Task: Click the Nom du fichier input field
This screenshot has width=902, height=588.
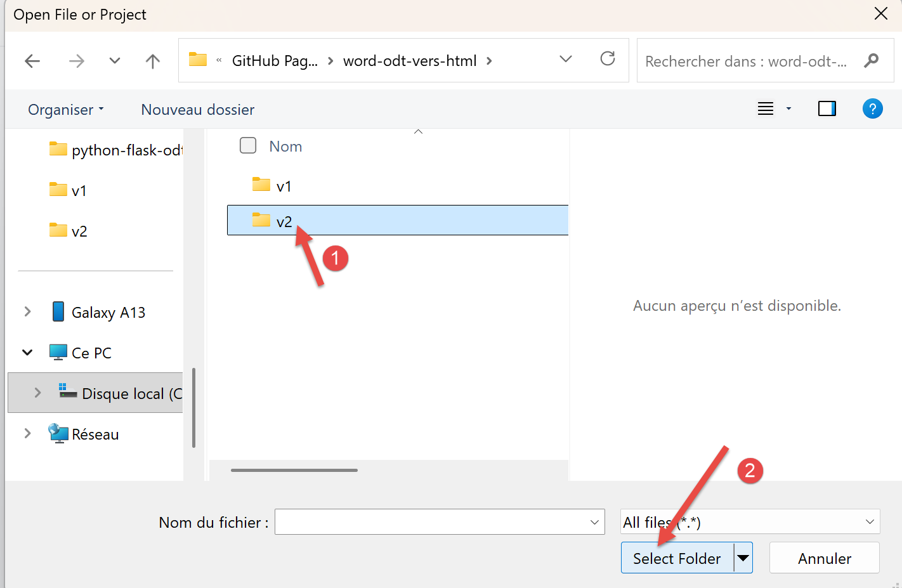Action: [431, 522]
